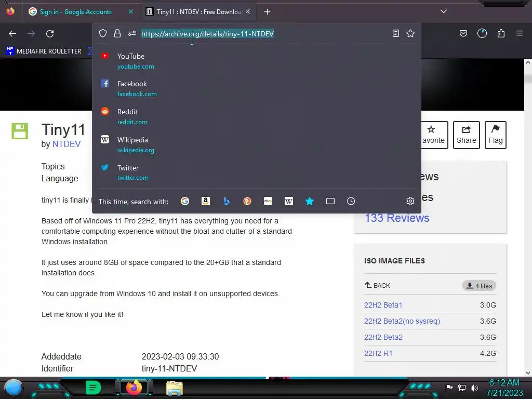Search this time with eBay

point(268,201)
